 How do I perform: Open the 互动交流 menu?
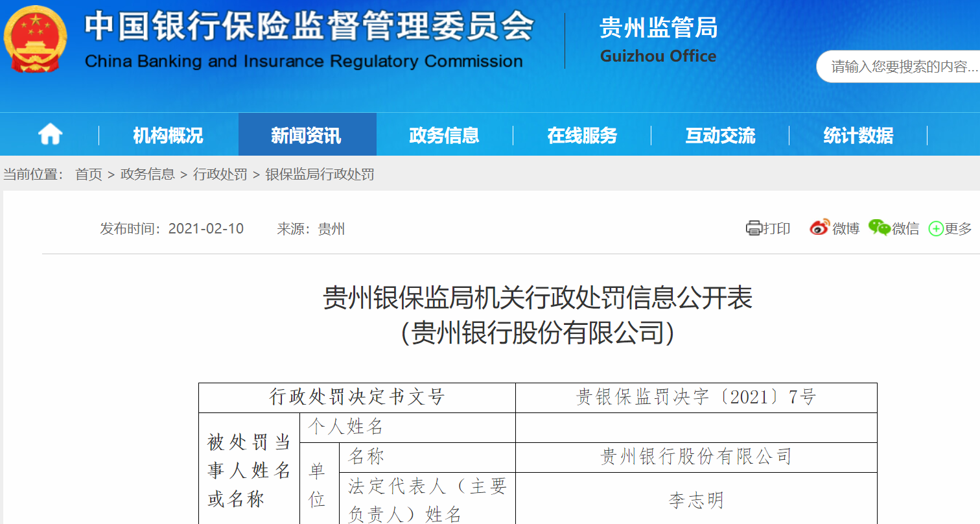coord(720,135)
